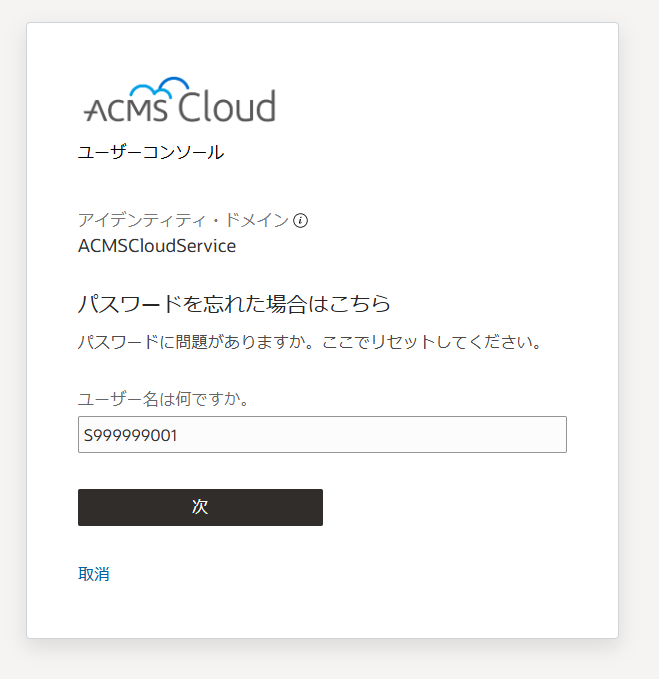Click the password reset instruction text
The height and width of the screenshot is (679, 659).
tap(310, 342)
